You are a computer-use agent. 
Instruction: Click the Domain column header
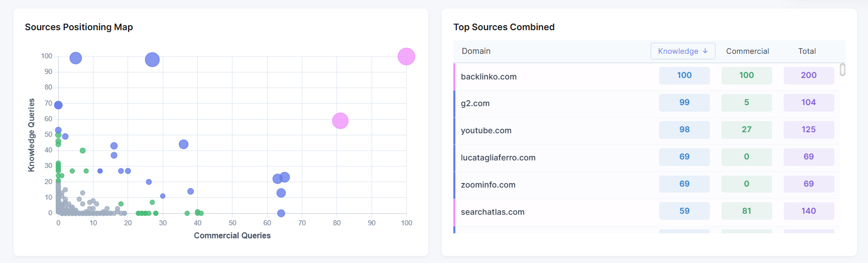click(x=476, y=51)
